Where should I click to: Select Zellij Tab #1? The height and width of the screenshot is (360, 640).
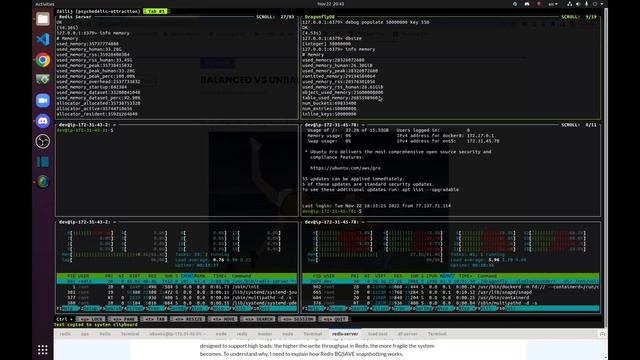(x=156, y=11)
